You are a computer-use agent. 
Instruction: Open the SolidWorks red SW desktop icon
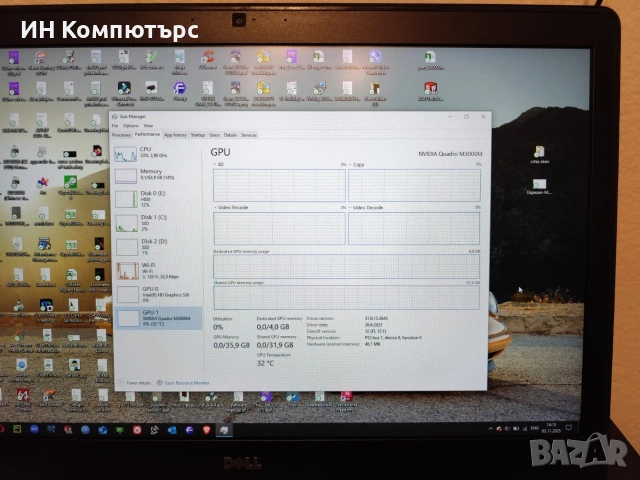point(431,91)
